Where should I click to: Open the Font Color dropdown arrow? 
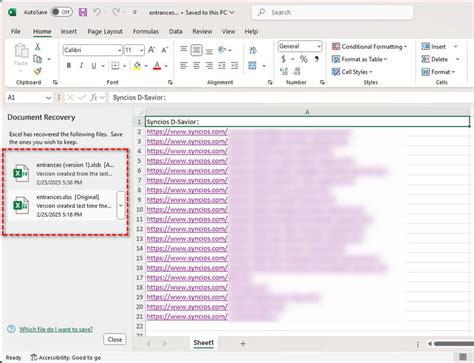tap(166, 66)
